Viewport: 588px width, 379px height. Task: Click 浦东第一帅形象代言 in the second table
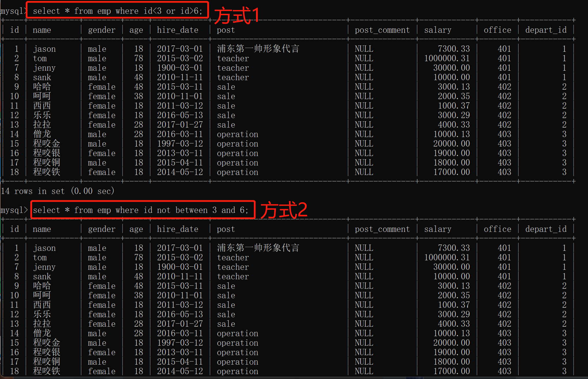(258, 248)
